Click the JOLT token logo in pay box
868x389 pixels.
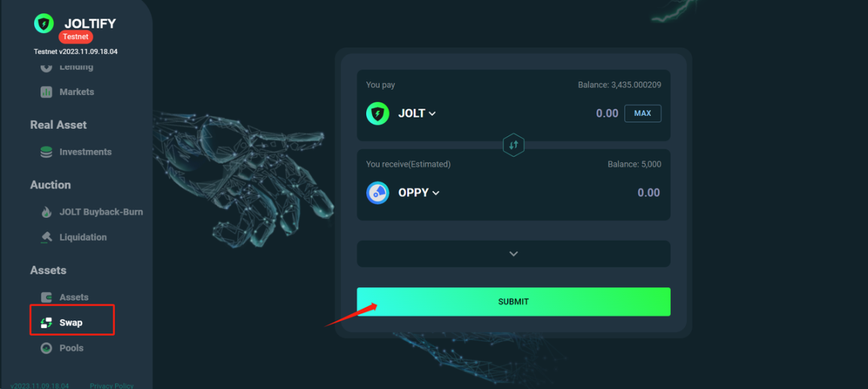pos(377,114)
